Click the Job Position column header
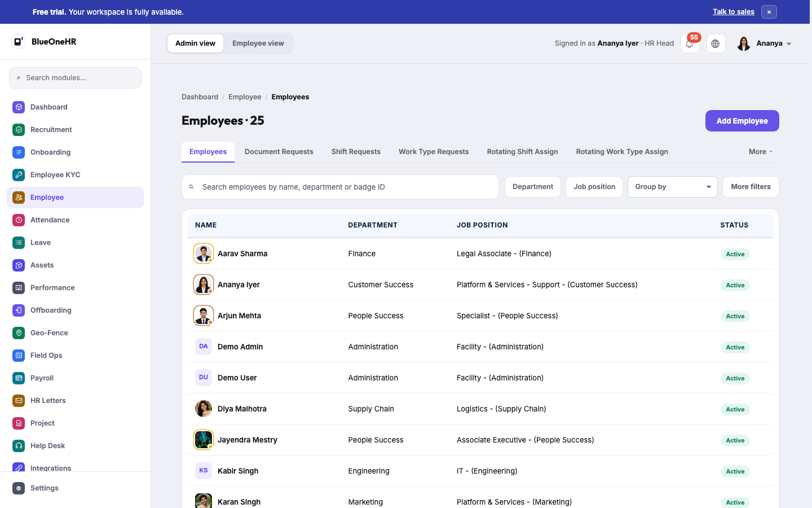 pos(482,225)
